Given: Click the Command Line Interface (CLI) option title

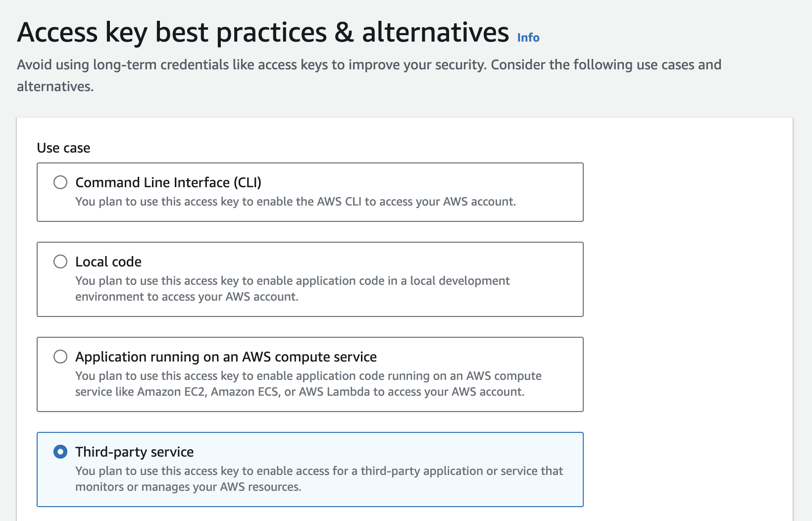Looking at the screenshot, I should click(168, 182).
